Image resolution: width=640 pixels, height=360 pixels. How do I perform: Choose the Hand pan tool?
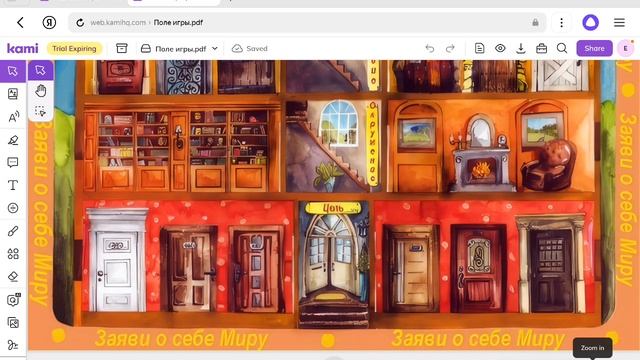[40, 91]
